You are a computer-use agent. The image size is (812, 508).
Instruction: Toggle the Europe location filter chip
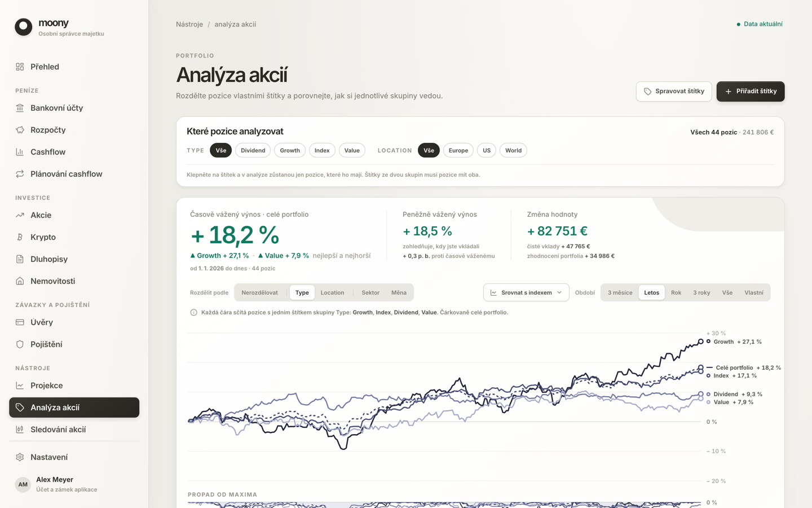coord(458,150)
